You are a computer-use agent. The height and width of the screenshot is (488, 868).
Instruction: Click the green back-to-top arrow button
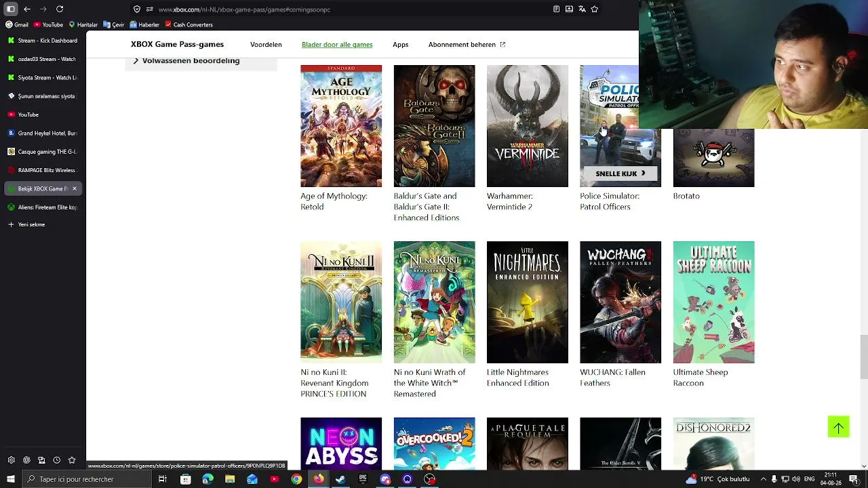tap(838, 427)
